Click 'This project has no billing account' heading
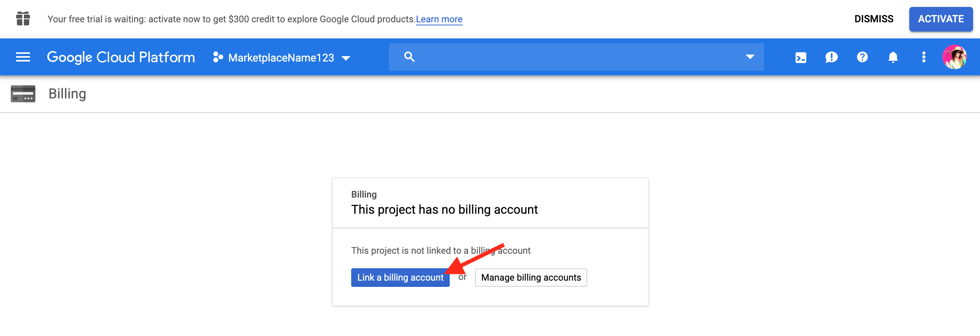The image size is (980, 336). pyautogui.click(x=444, y=210)
